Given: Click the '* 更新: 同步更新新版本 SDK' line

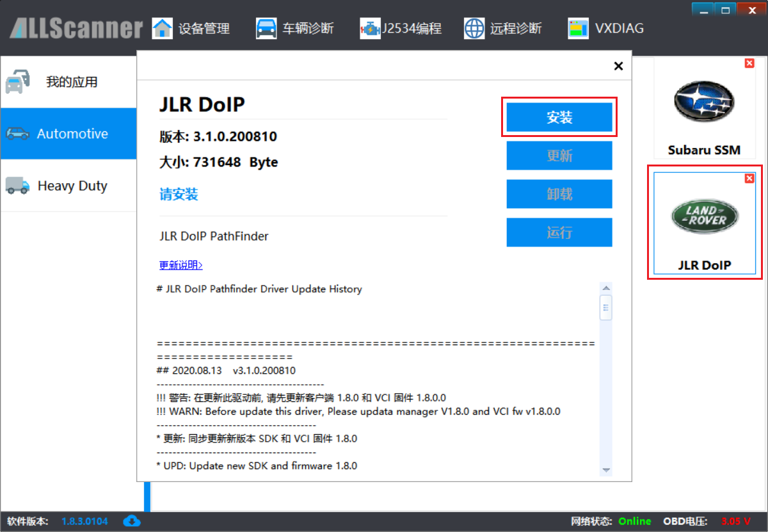Looking at the screenshot, I should (257, 439).
